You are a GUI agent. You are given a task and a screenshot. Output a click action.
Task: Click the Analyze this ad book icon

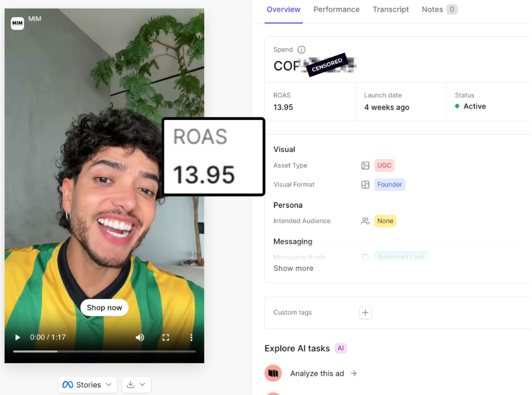273,373
